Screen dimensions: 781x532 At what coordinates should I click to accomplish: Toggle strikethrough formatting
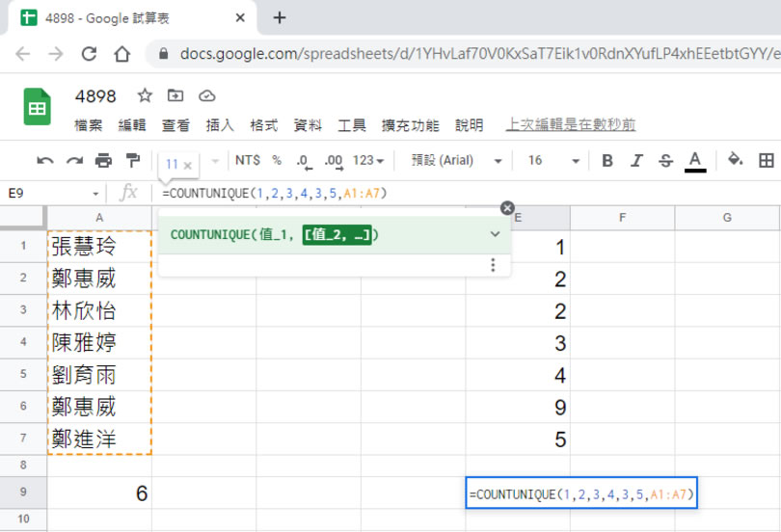(665, 160)
